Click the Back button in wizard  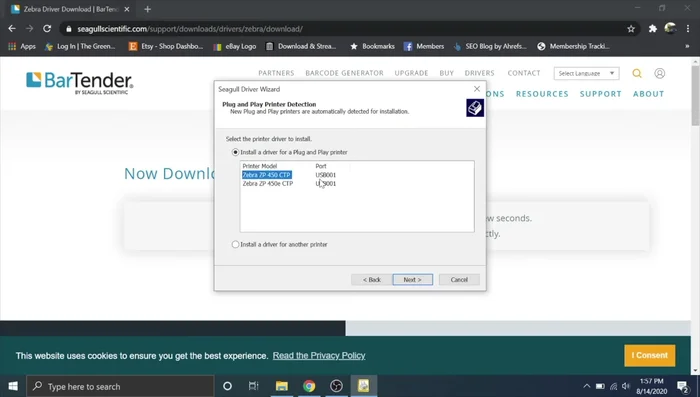(371, 280)
